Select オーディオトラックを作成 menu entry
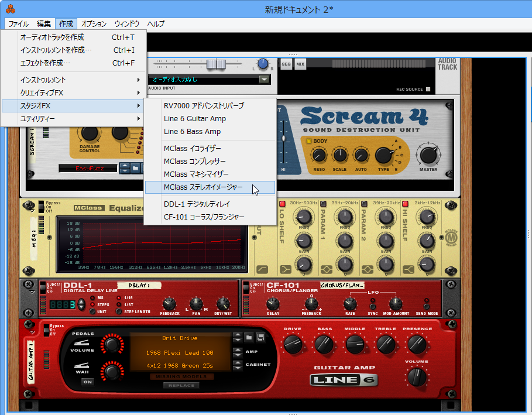 point(74,37)
